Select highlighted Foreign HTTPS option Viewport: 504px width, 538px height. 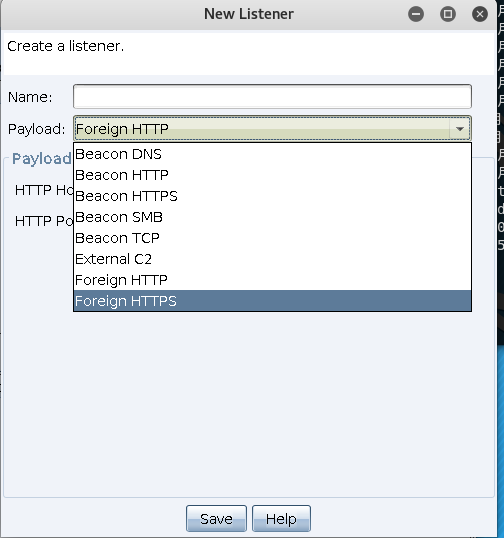(272, 301)
